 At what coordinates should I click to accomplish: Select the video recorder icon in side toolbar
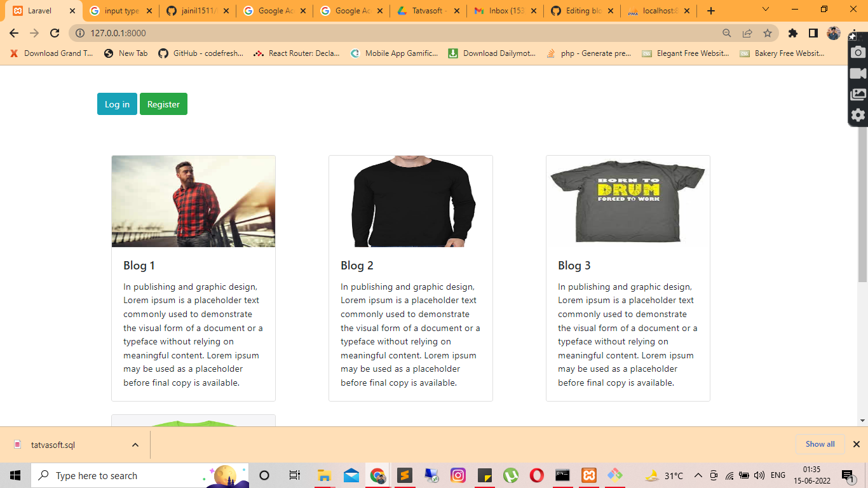(858, 72)
